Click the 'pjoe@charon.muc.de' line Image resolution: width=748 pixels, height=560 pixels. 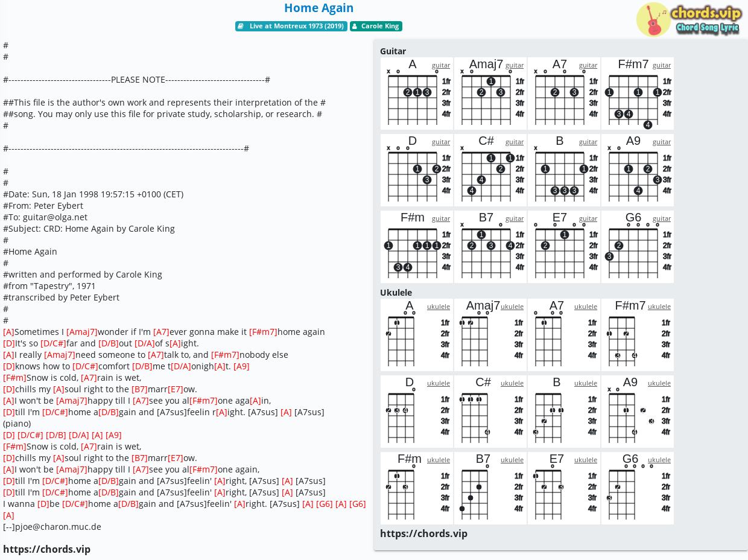click(52, 527)
